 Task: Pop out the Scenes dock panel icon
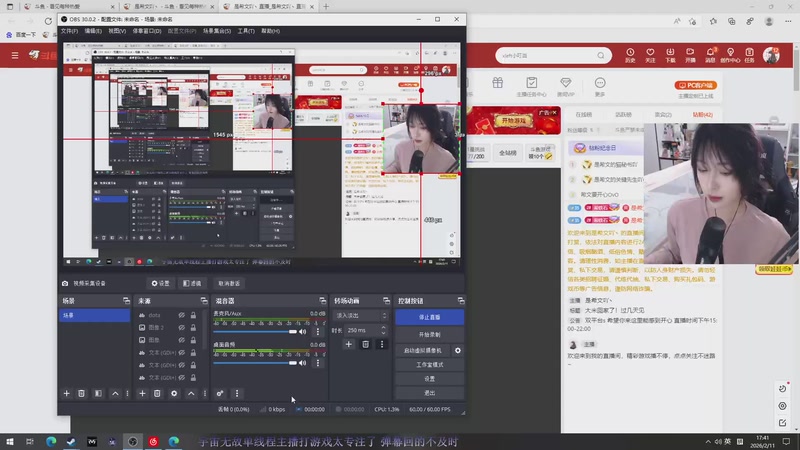pos(126,301)
